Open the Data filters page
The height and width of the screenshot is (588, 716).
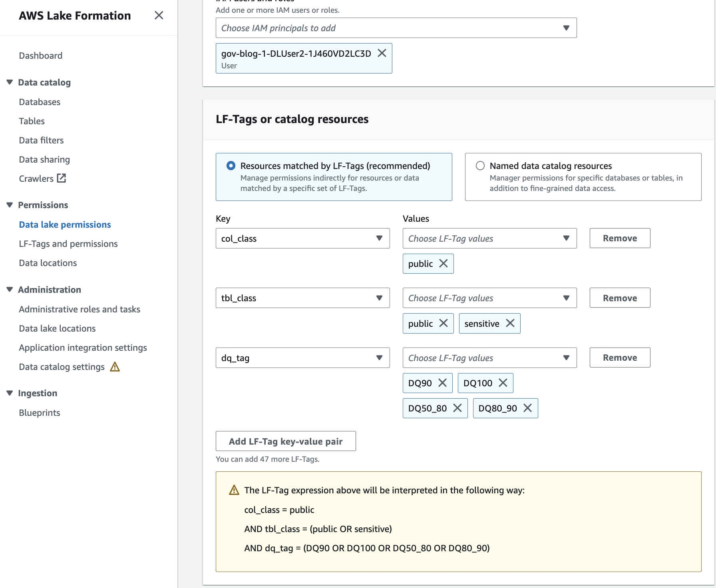(x=41, y=140)
